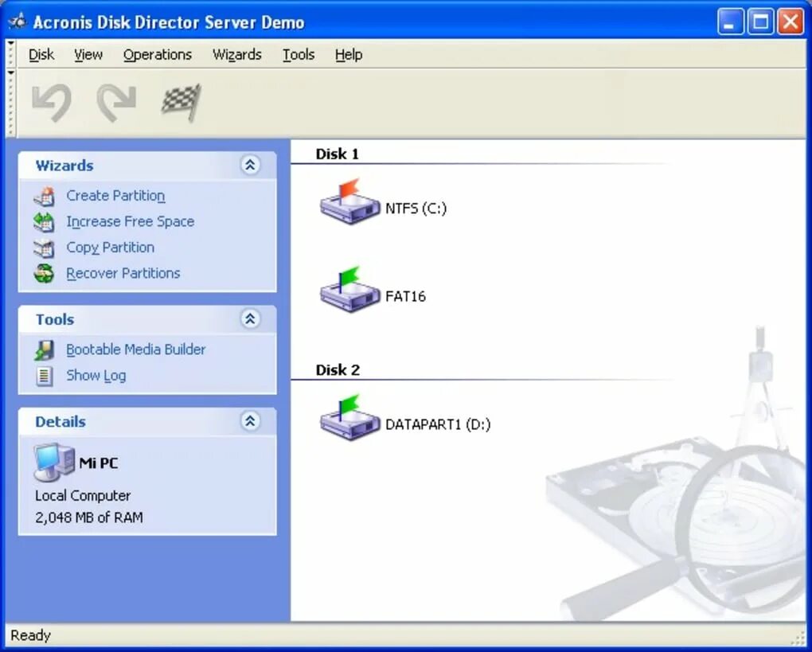Collapse the Details panel
The width and height of the screenshot is (812, 652).
[250, 421]
